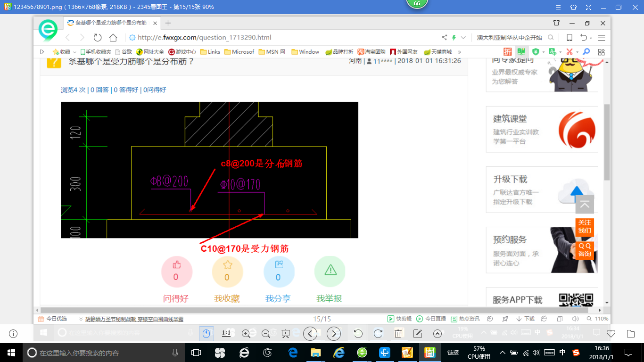The width and height of the screenshot is (644, 362).
Task: Expand more tools up-arrow button
Action: 437,334
